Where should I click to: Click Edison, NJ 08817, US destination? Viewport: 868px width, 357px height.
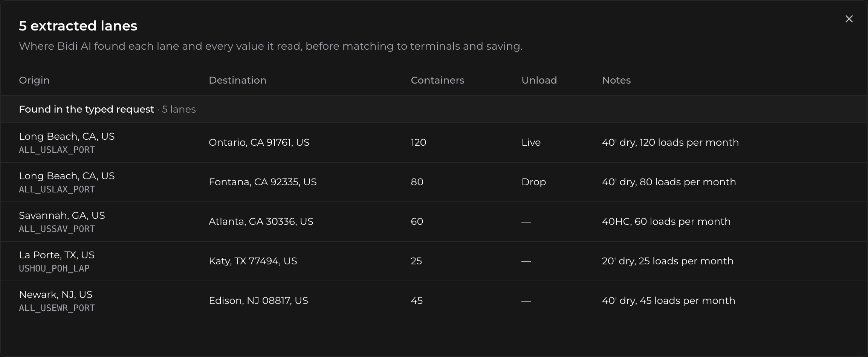(258, 301)
